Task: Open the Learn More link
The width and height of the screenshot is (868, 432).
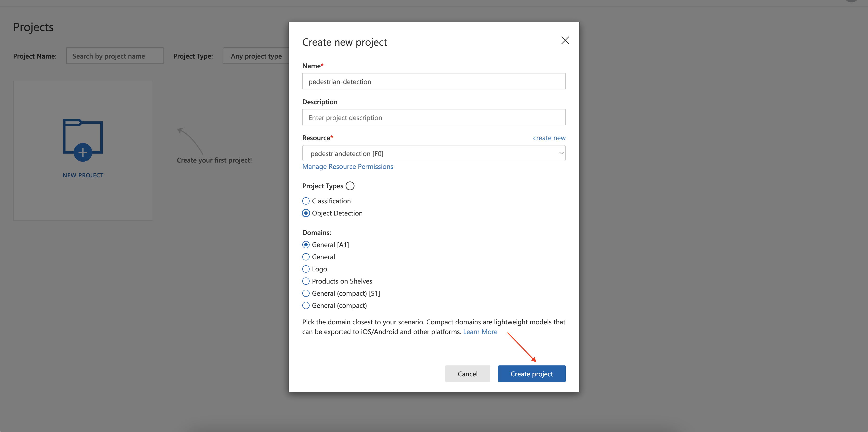Action: (480, 332)
